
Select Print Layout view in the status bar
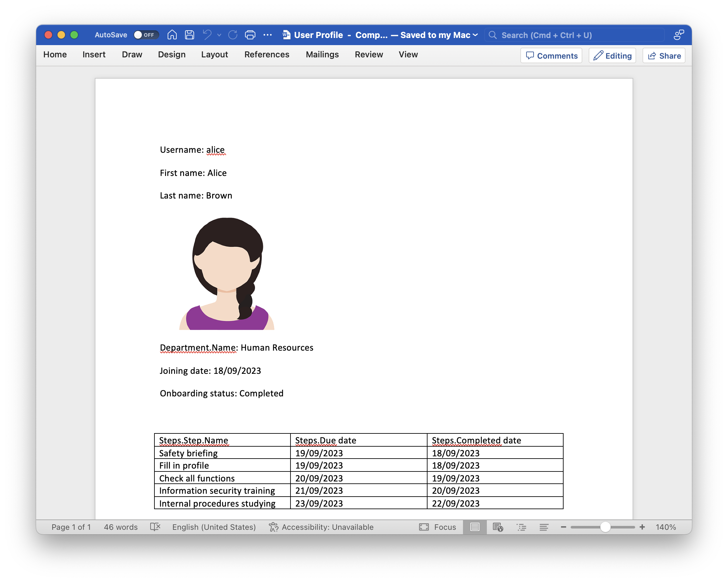pyautogui.click(x=474, y=527)
